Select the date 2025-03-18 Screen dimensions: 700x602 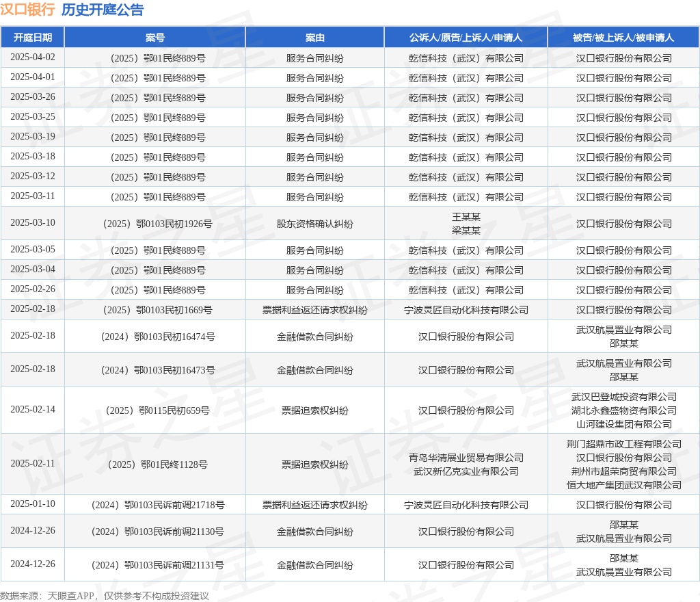[x=33, y=156]
